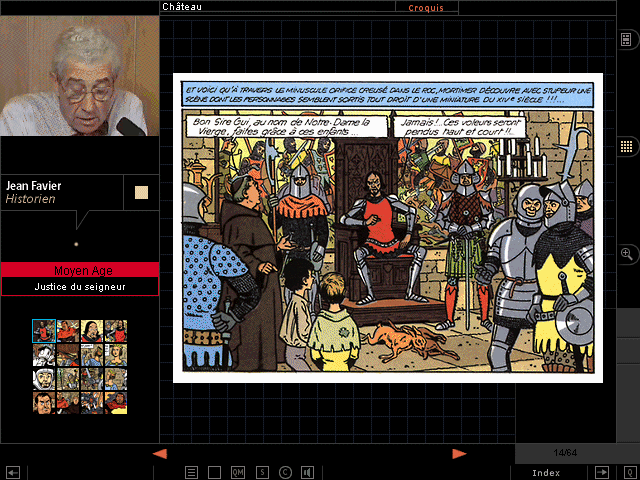
Task: Open the grid view icon on right edge
Action: pyautogui.click(x=626, y=147)
